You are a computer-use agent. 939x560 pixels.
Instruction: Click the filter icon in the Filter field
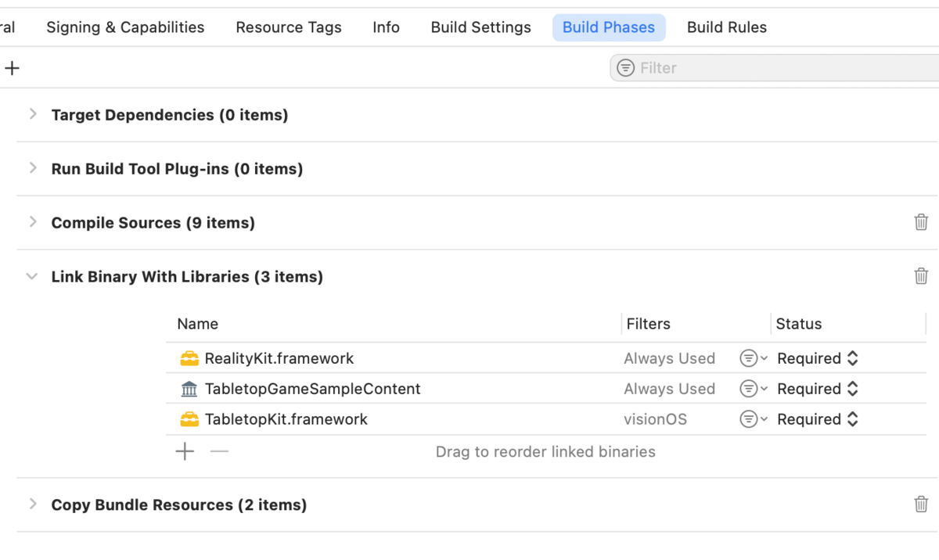[626, 68]
